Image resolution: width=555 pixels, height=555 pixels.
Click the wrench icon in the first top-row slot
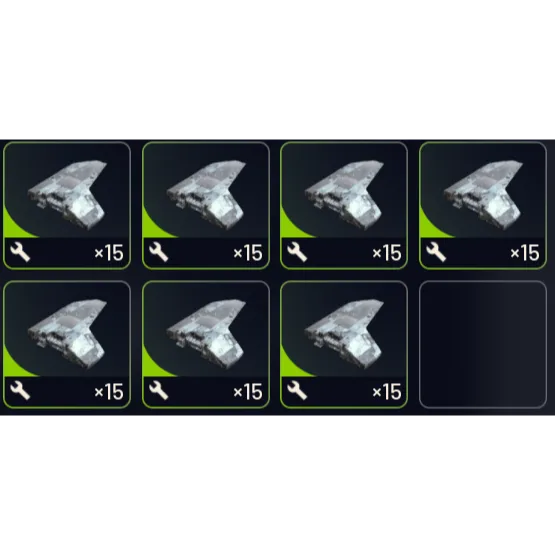coord(20,252)
